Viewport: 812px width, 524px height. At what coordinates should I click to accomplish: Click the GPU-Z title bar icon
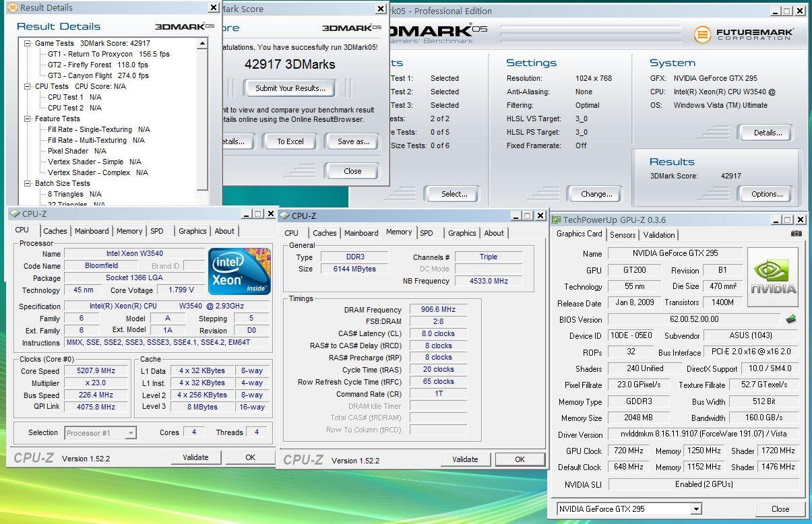coord(556,220)
